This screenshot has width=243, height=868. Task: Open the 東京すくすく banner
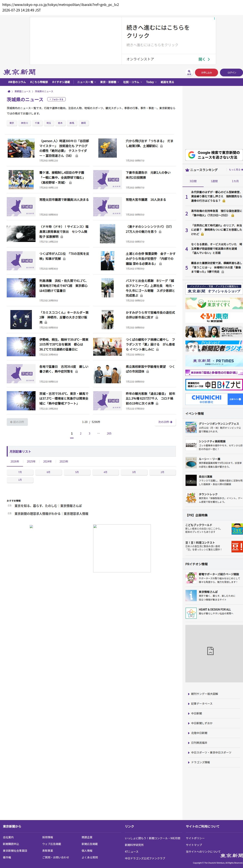pos(214,303)
